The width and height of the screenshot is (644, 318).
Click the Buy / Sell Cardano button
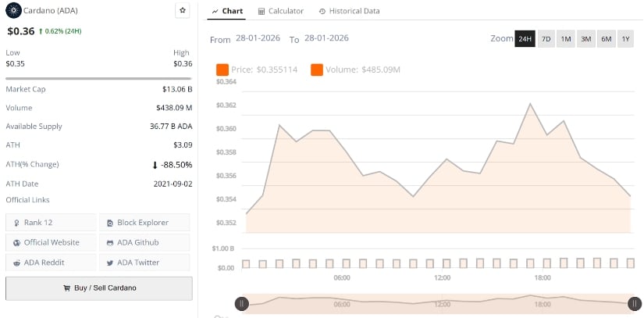(99, 288)
